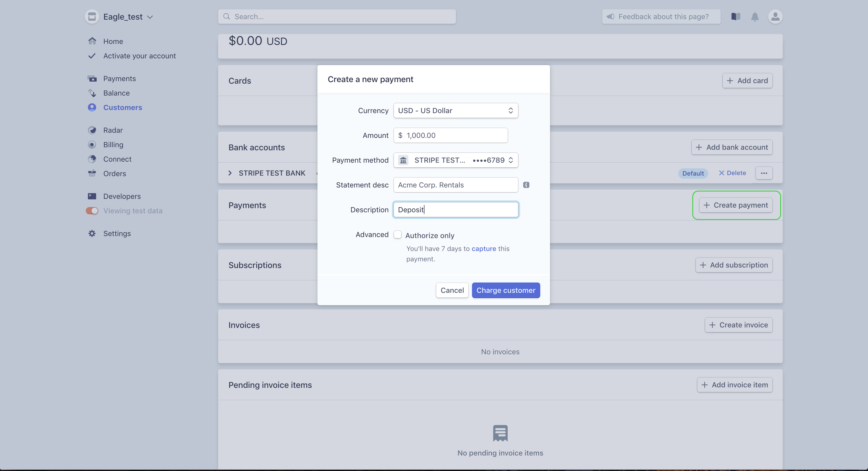Open the documentation book icon

pos(736,17)
